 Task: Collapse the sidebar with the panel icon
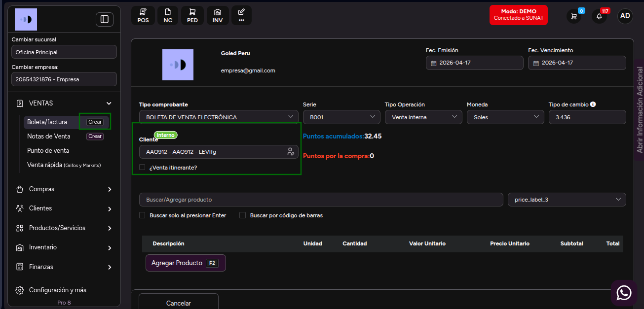click(x=104, y=19)
